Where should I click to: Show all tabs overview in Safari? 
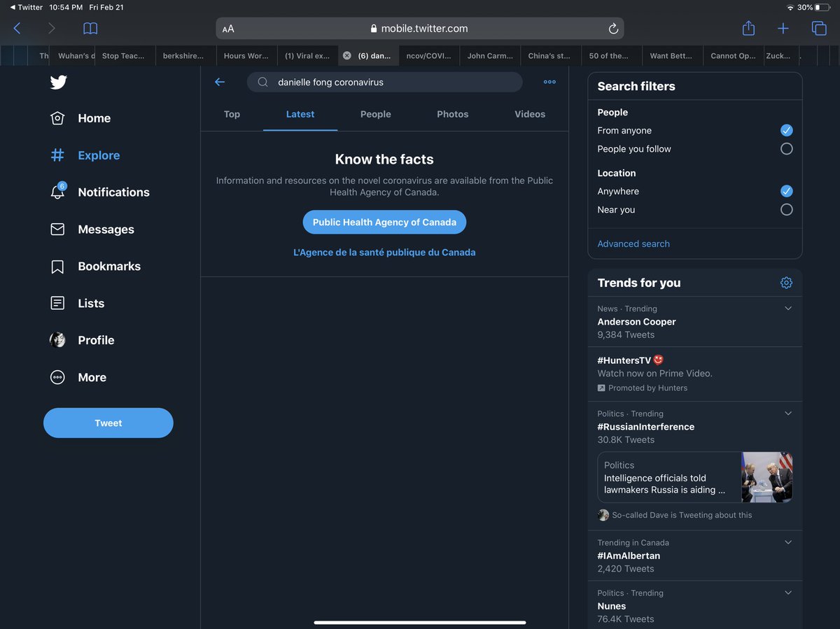coord(818,28)
